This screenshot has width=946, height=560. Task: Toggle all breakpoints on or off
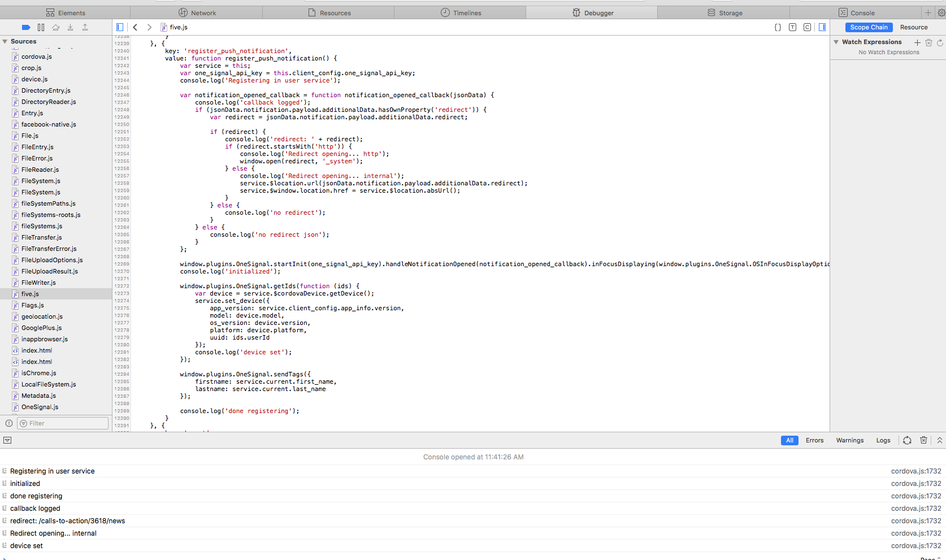pyautogui.click(x=26, y=27)
